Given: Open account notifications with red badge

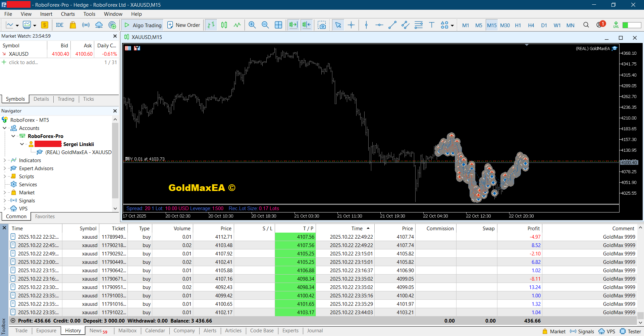Looking at the screenshot, I should [600, 25].
